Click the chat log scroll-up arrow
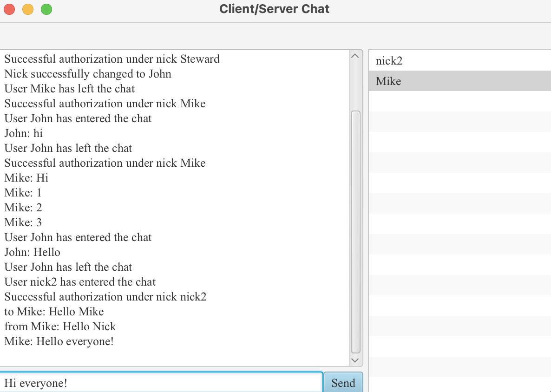The width and height of the screenshot is (551, 392). tap(355, 56)
